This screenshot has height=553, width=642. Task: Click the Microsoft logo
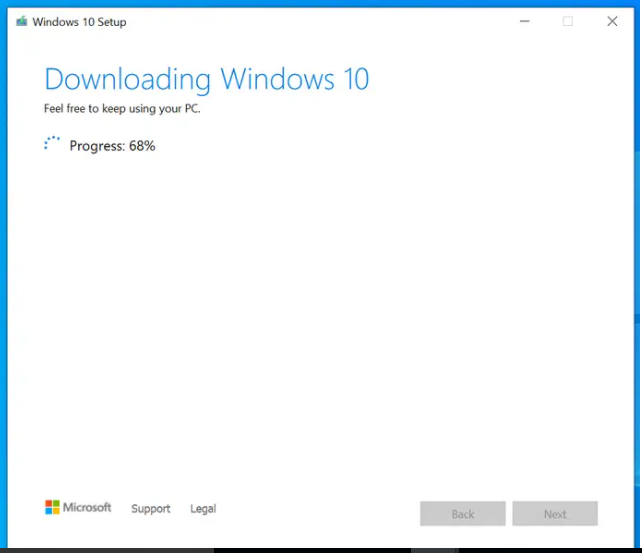click(78, 508)
